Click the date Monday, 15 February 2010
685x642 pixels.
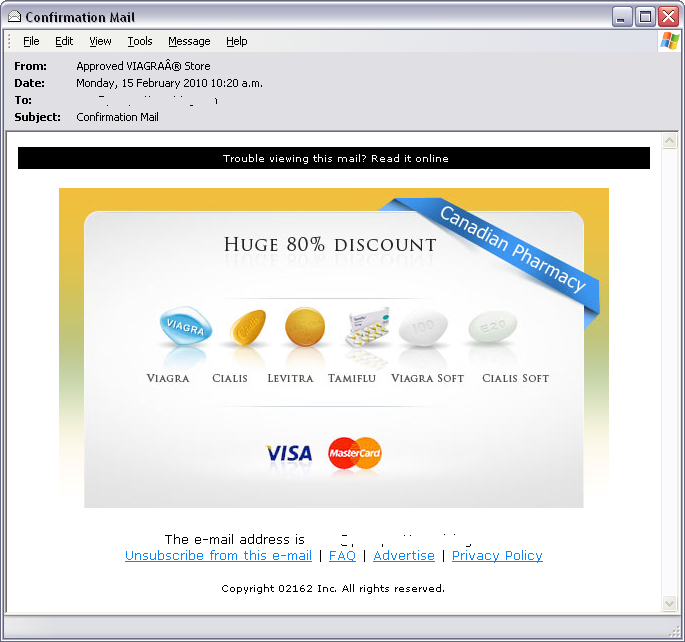coord(170,83)
